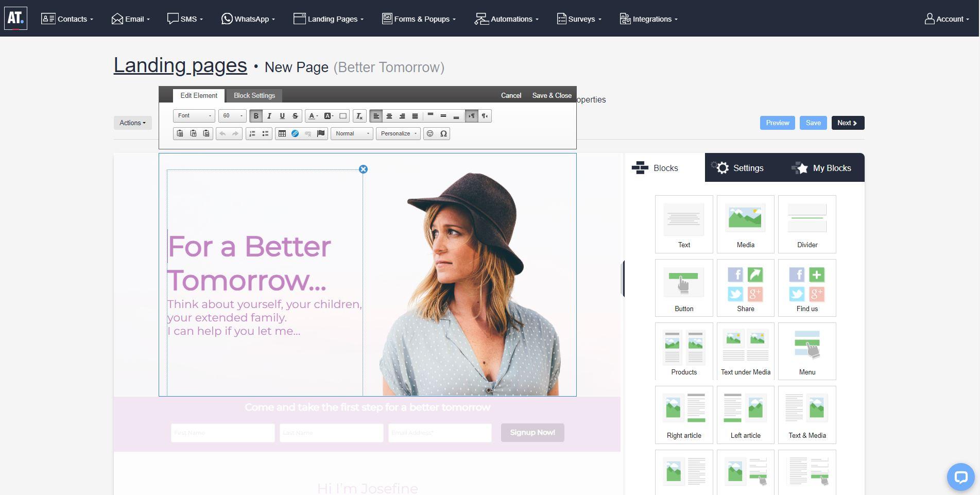The image size is (980, 495).
Task: Switch to the Block Settings tab
Action: point(254,96)
